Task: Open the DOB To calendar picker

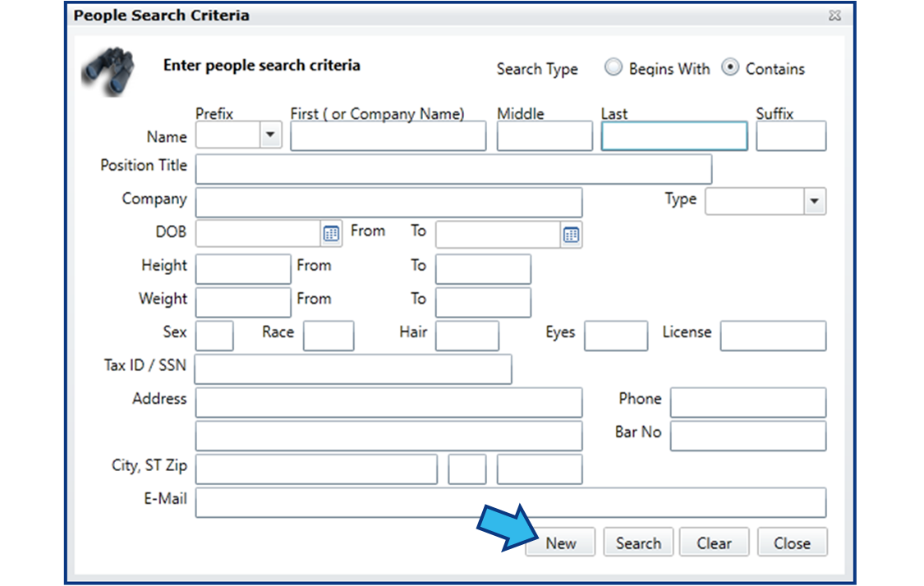Action: point(571,235)
